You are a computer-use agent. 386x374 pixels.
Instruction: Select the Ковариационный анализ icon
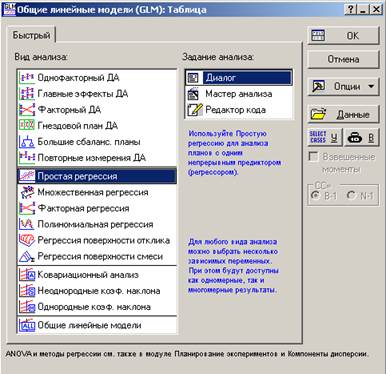[27, 275]
